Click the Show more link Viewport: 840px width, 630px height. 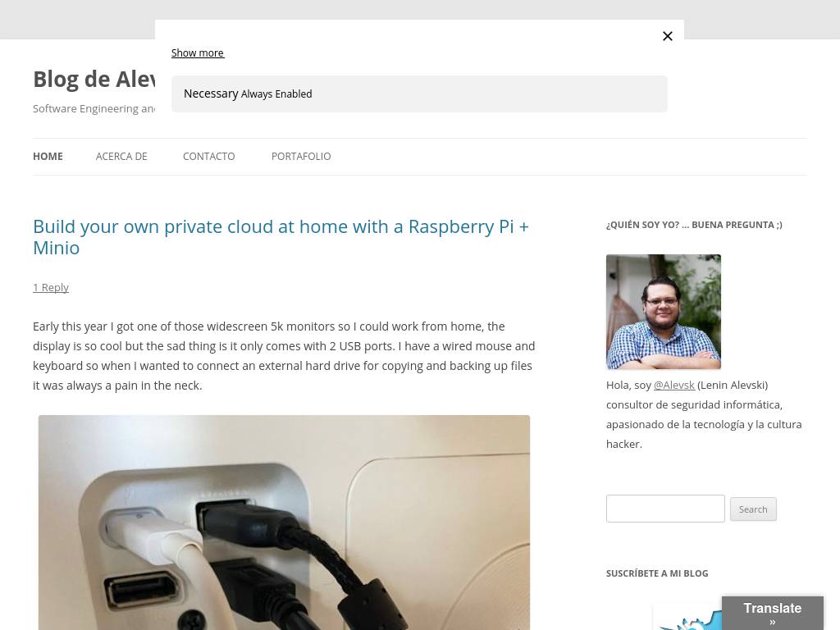(x=198, y=53)
